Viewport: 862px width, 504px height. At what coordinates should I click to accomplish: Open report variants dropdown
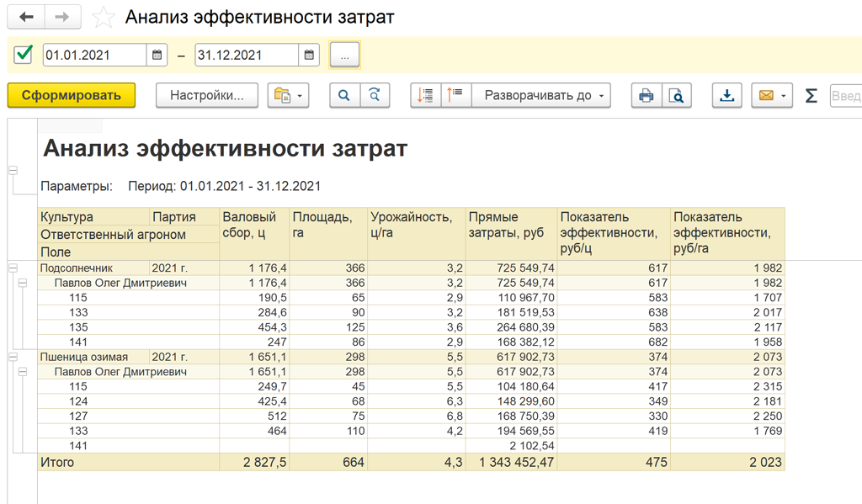tap(288, 96)
